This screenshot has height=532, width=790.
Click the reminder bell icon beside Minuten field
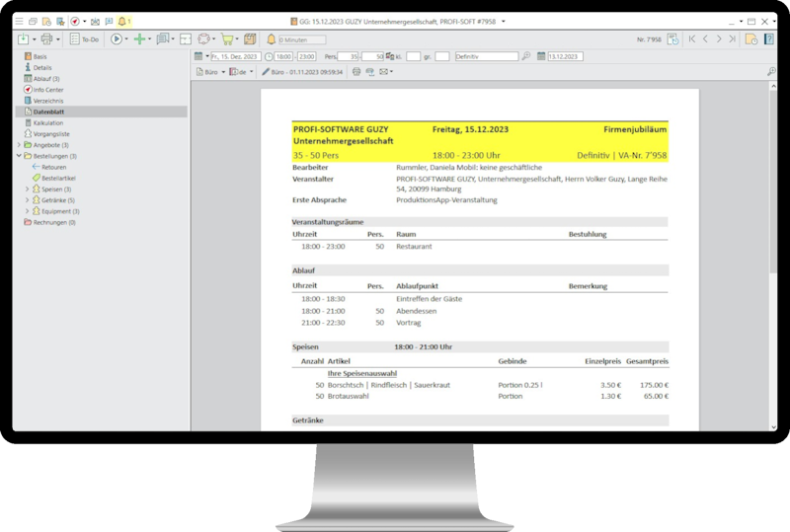tap(271, 38)
